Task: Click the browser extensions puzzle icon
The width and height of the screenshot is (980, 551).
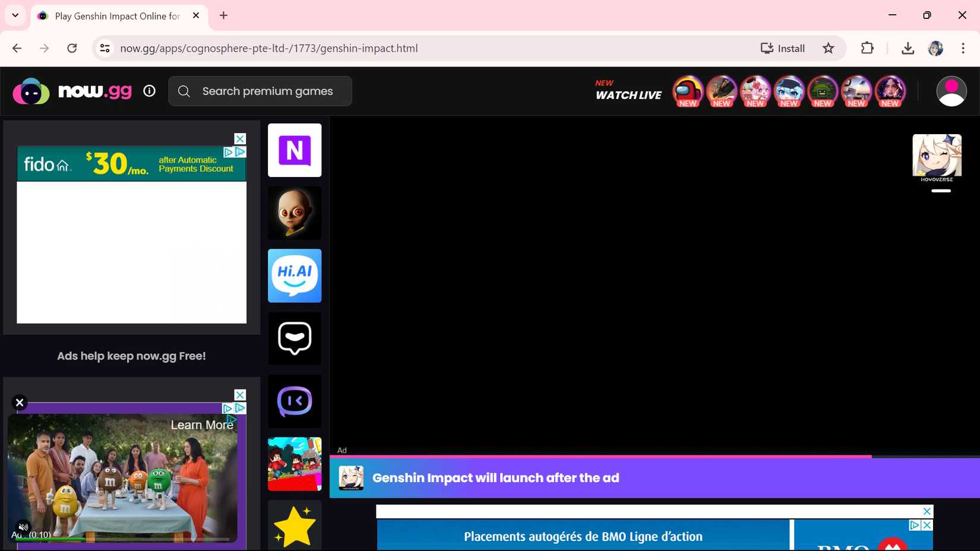Action: [x=867, y=48]
